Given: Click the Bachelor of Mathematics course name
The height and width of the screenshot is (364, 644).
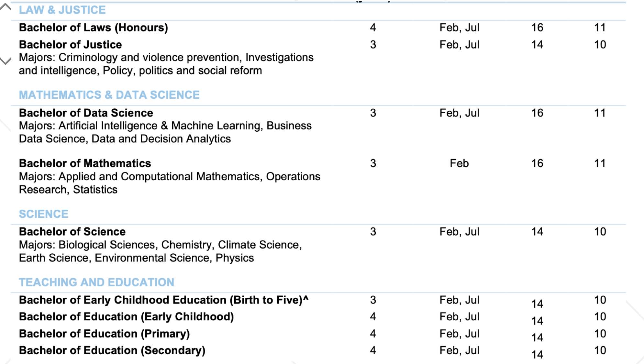Looking at the screenshot, I should point(85,163).
